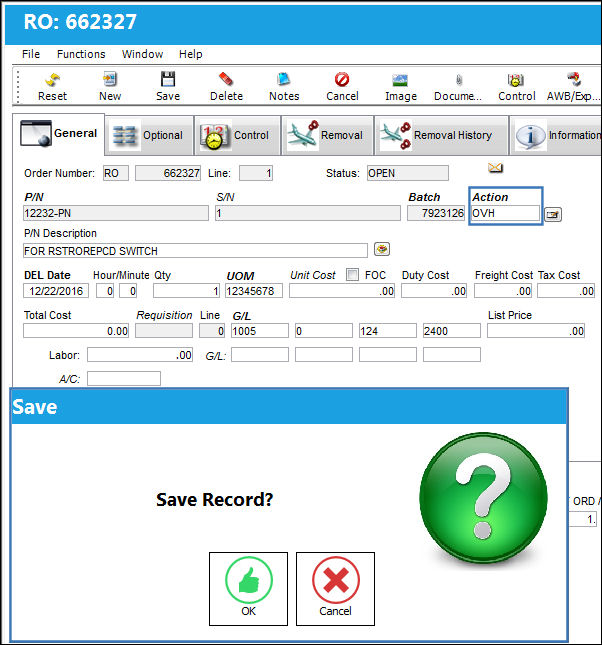Screen dimensions: 602x645
Task: Click the Delete eraser icon
Action: click(x=226, y=87)
